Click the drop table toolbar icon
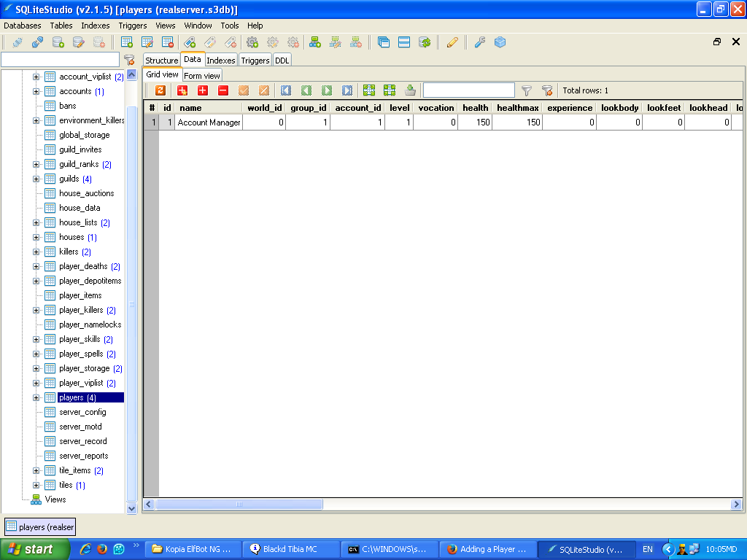Viewport: 747px width, 560px height. pyautogui.click(x=168, y=42)
